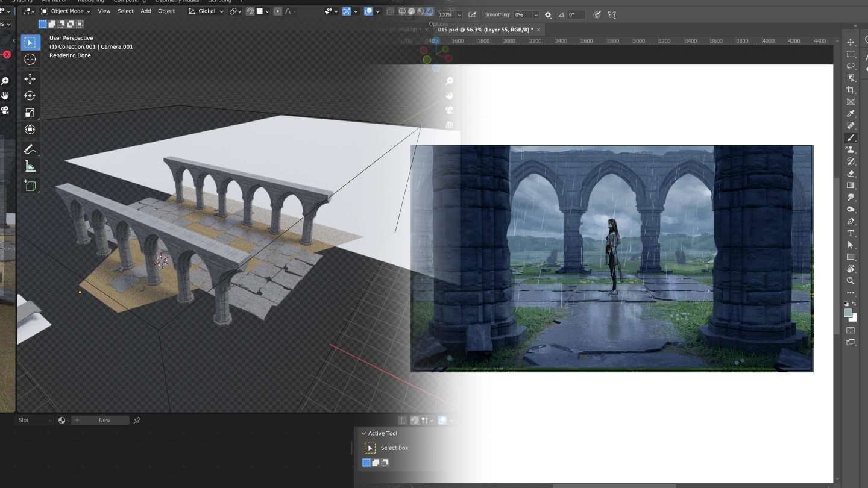
Task: Open Photoshop's Edit Toolbar ellipsis
Action: [851, 293]
